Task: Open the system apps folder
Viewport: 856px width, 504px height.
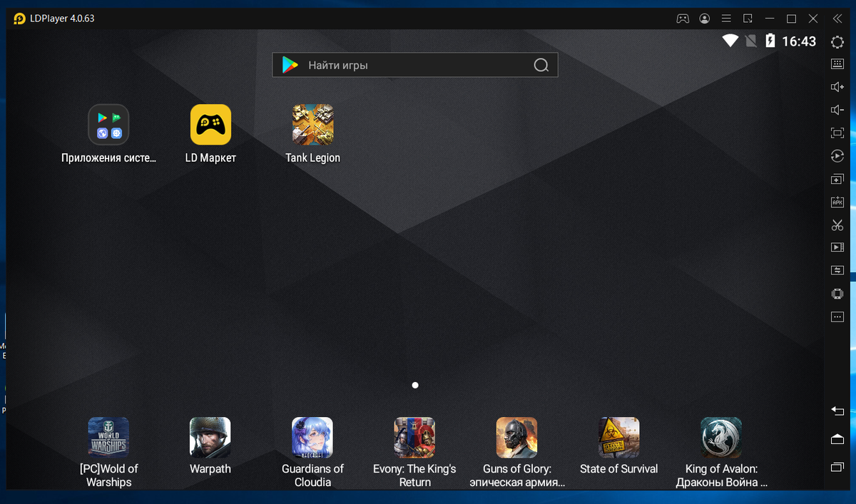Action: coord(108,125)
